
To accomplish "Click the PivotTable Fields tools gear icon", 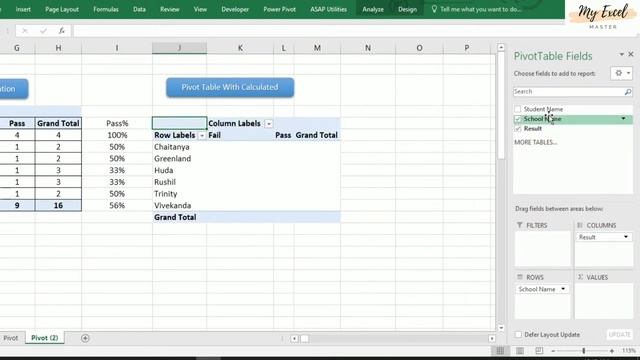I will (618, 73).
